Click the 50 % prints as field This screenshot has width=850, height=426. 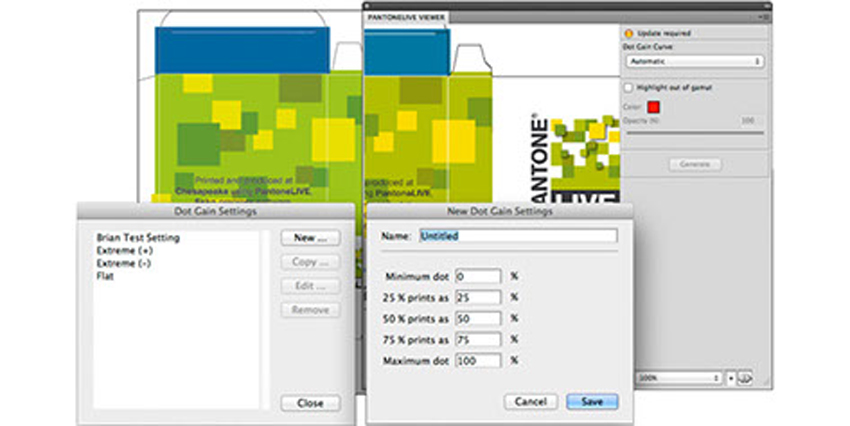pos(477,318)
